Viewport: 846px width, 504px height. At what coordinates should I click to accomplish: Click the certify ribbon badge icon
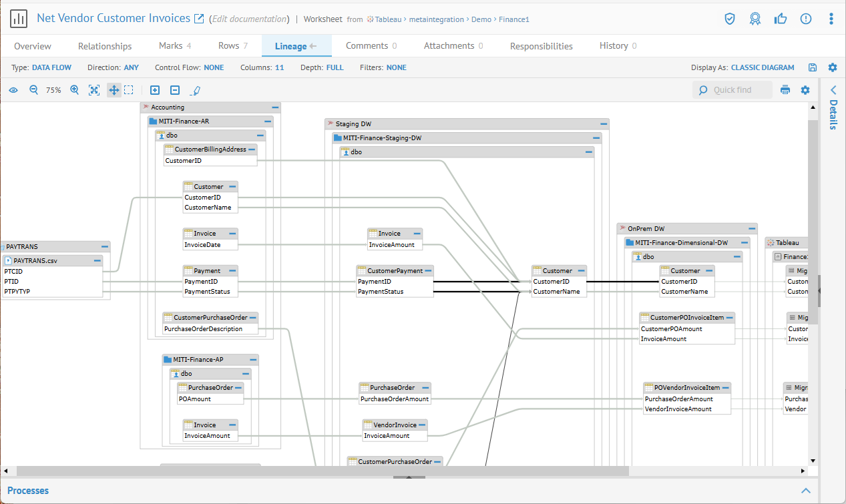[x=755, y=19]
